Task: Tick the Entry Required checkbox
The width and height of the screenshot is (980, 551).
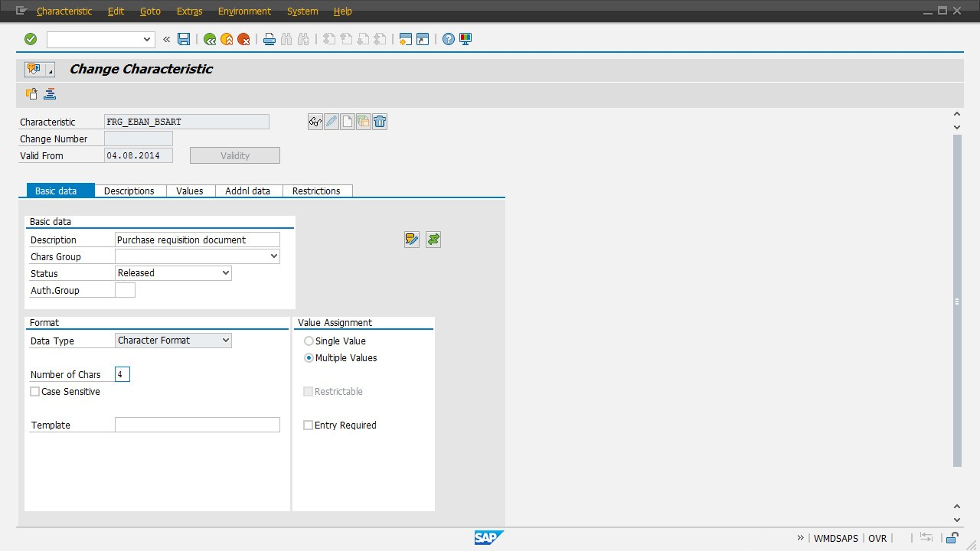Action: (x=309, y=425)
